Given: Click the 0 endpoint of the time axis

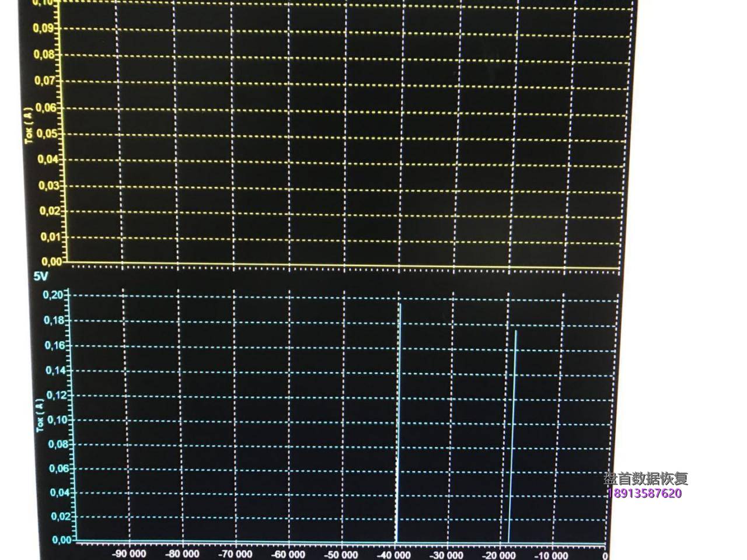Looking at the screenshot, I should (x=605, y=554).
